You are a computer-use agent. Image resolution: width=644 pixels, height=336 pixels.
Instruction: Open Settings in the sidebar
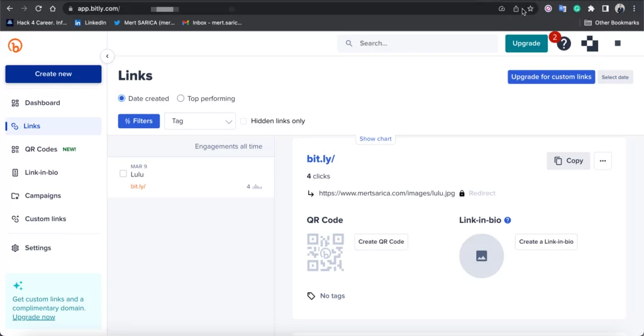53,248
